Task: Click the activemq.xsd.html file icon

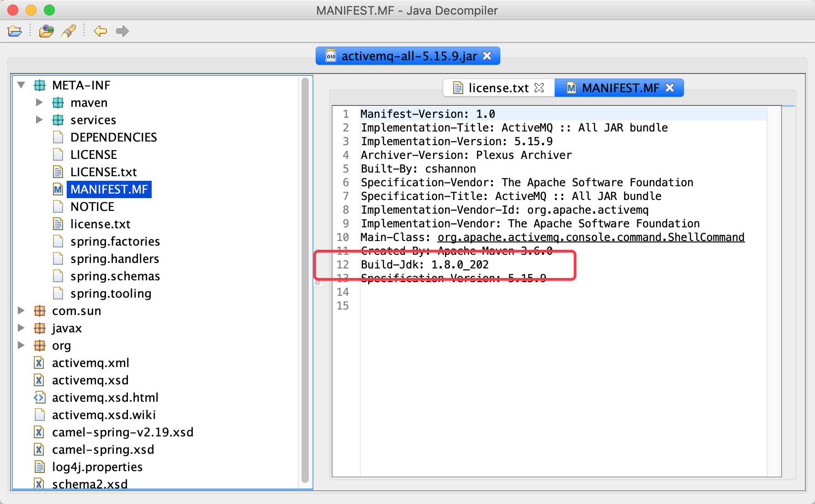Action: click(x=39, y=398)
